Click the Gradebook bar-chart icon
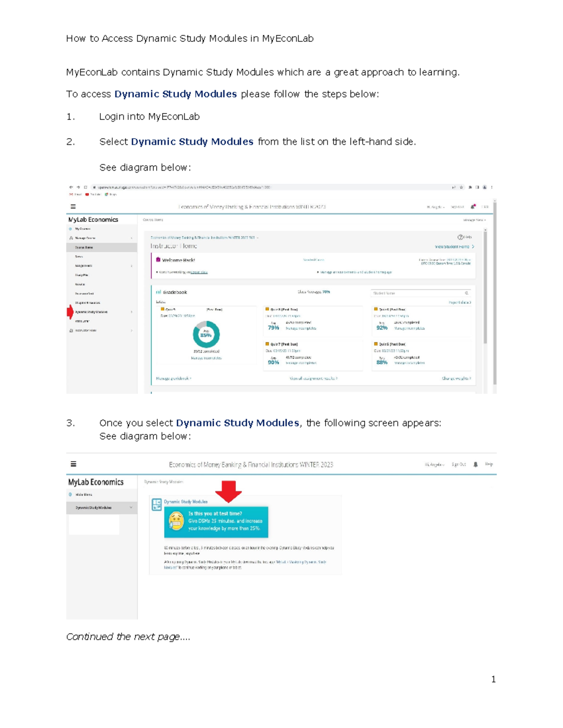 [x=159, y=292]
